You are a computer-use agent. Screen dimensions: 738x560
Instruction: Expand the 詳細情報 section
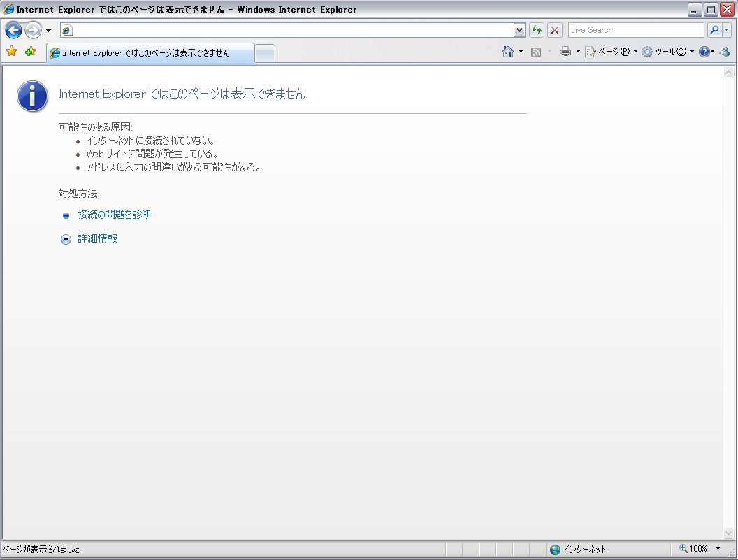coord(66,239)
